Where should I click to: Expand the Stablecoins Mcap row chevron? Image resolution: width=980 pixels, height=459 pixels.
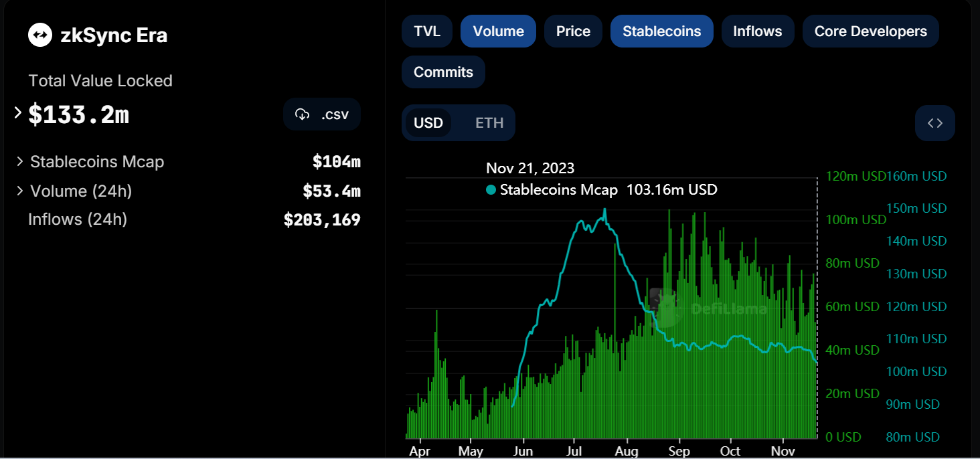[20, 161]
